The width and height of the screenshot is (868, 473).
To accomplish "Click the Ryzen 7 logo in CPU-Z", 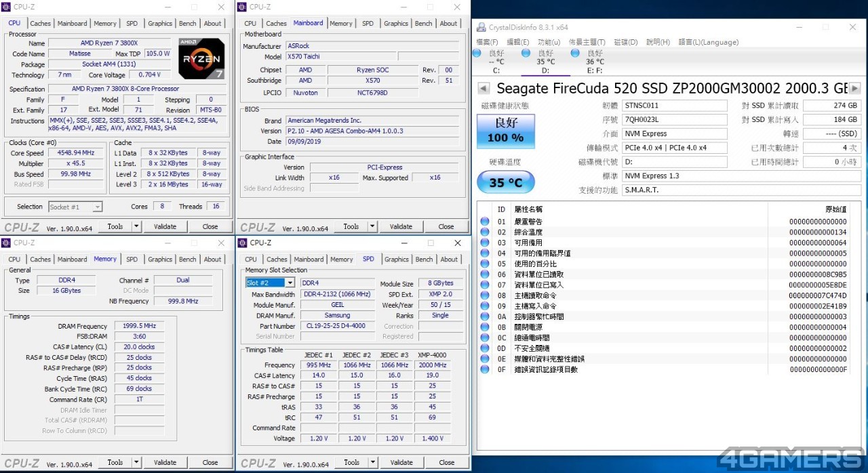I will pos(202,58).
